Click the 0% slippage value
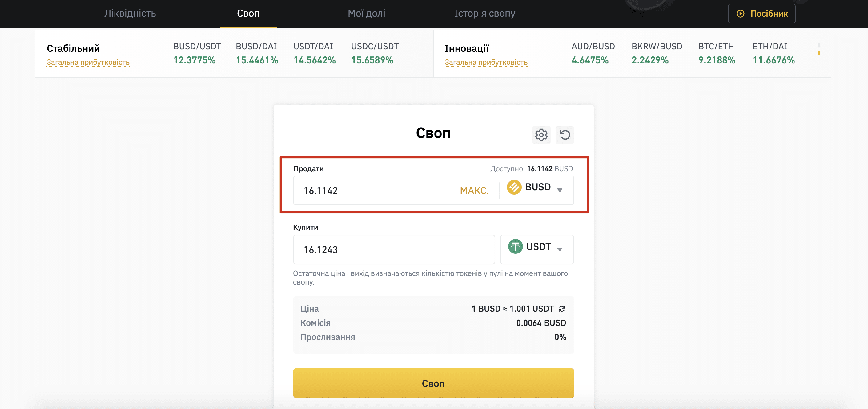This screenshot has width=868, height=409. coord(560,337)
